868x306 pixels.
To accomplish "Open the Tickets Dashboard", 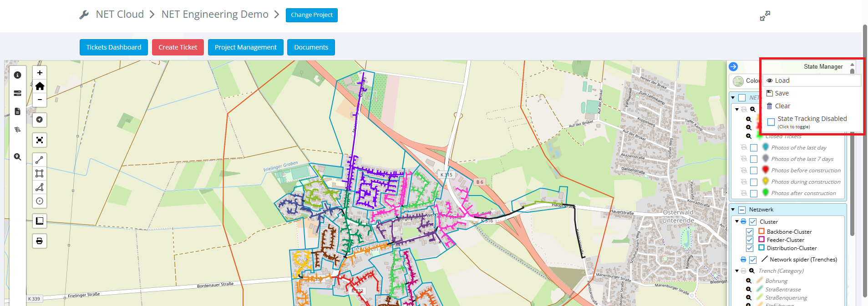I will click(x=114, y=47).
